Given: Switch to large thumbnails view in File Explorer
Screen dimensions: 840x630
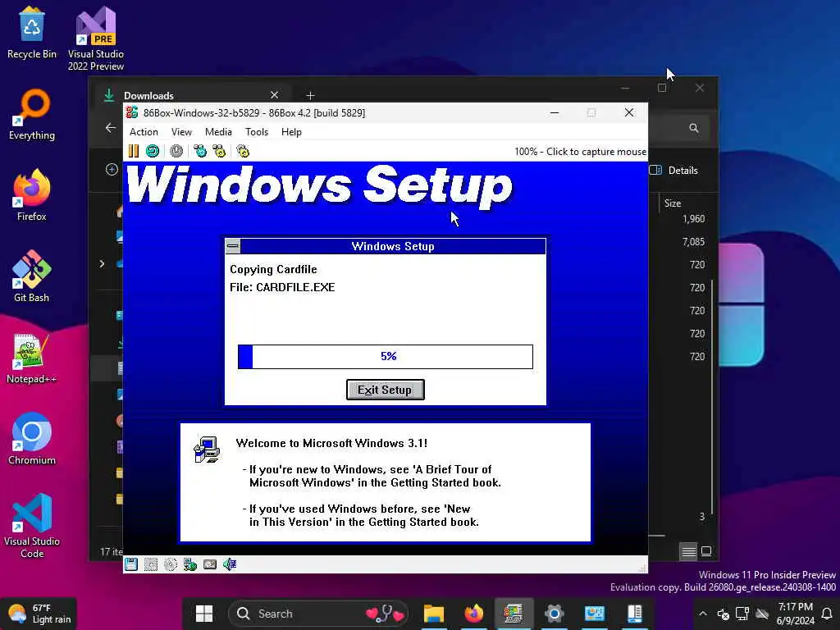Looking at the screenshot, I should (706, 550).
